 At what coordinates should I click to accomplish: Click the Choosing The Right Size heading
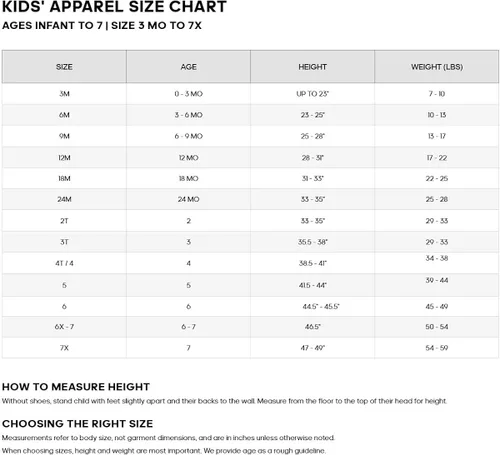click(x=77, y=423)
